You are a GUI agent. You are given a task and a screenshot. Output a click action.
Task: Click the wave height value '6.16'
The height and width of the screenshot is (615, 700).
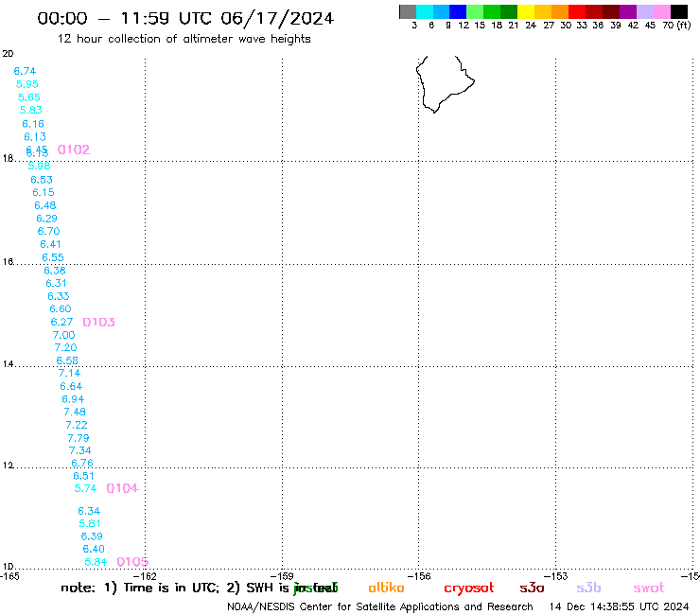tap(33, 124)
